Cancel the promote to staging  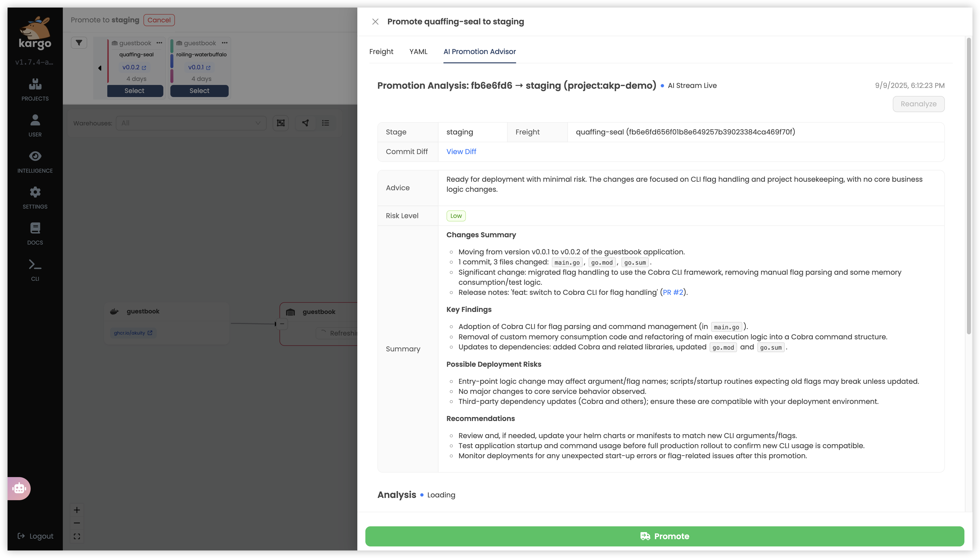pyautogui.click(x=159, y=20)
